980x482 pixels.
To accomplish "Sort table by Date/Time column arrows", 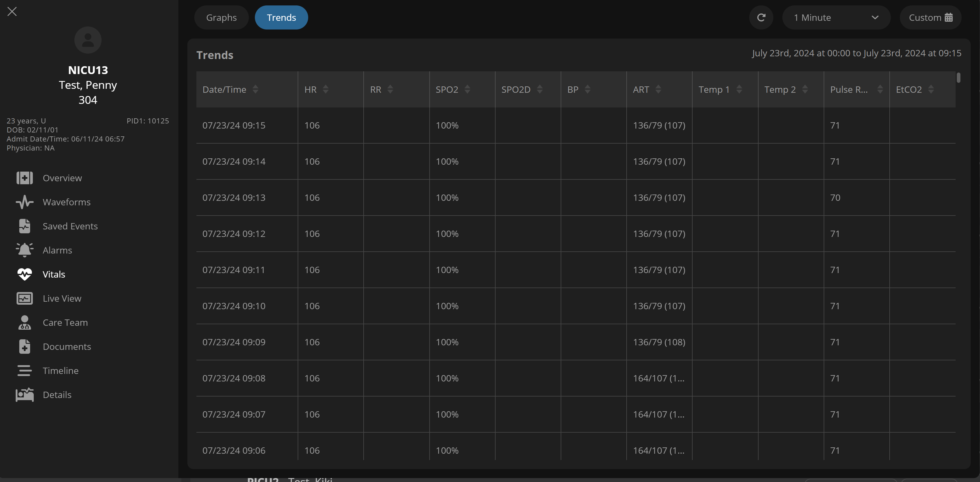I will pyautogui.click(x=256, y=89).
